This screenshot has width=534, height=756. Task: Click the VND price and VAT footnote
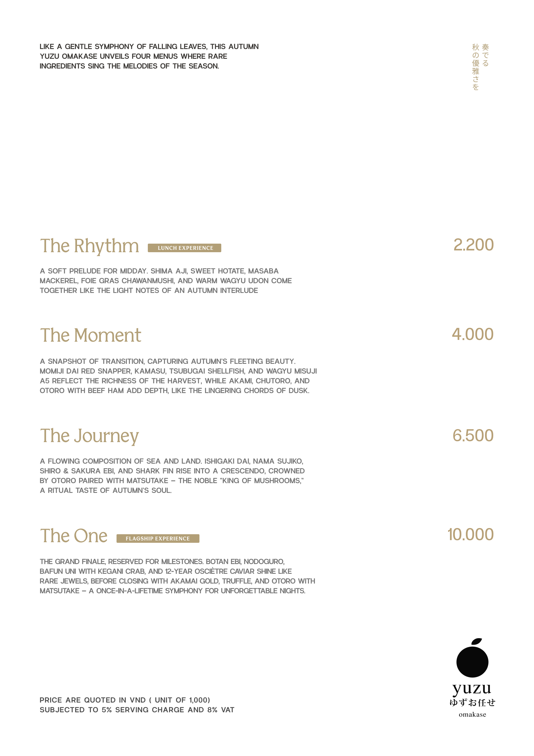coord(137,705)
